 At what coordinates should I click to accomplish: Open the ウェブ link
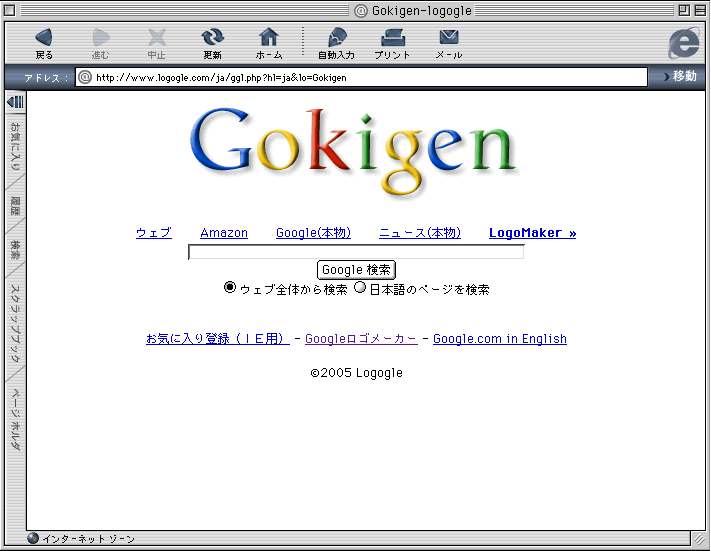(x=154, y=233)
